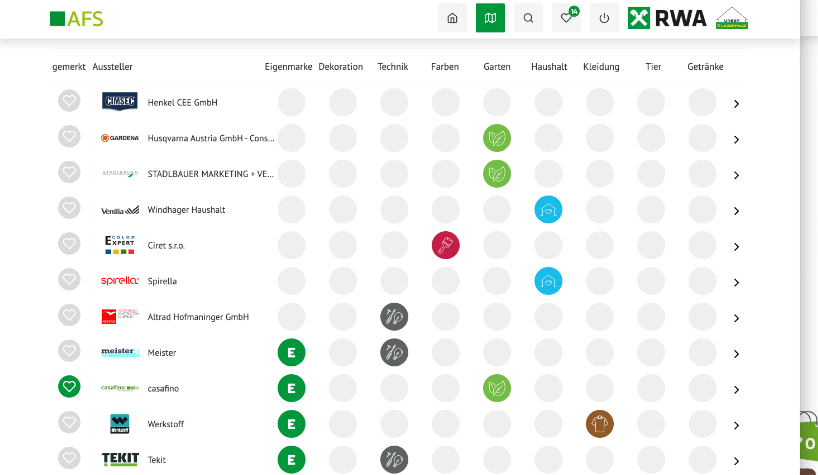Viewport: 818px width, 475px height.
Task: Open the search icon in header
Action: [x=528, y=18]
